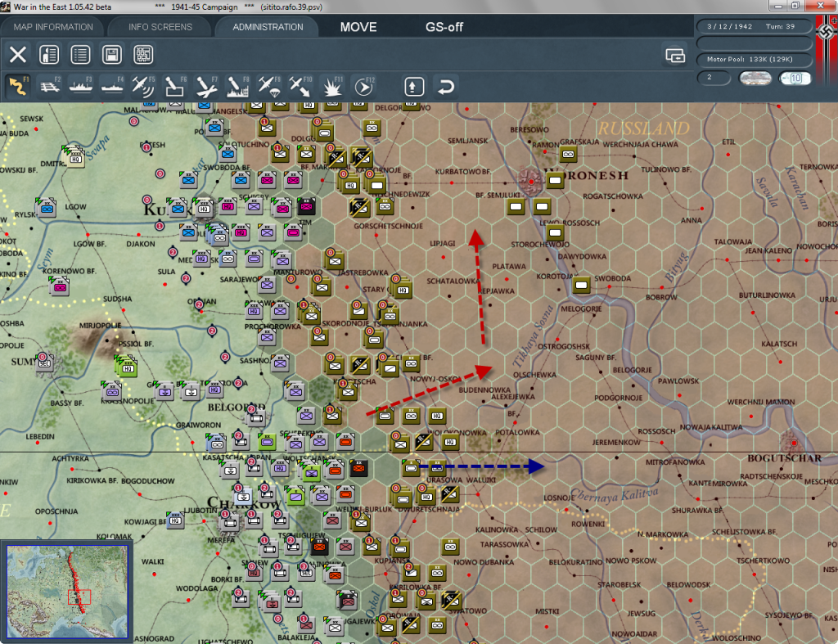Select the F1 move mode icon
Screen dimensions: 838x644
[18, 86]
